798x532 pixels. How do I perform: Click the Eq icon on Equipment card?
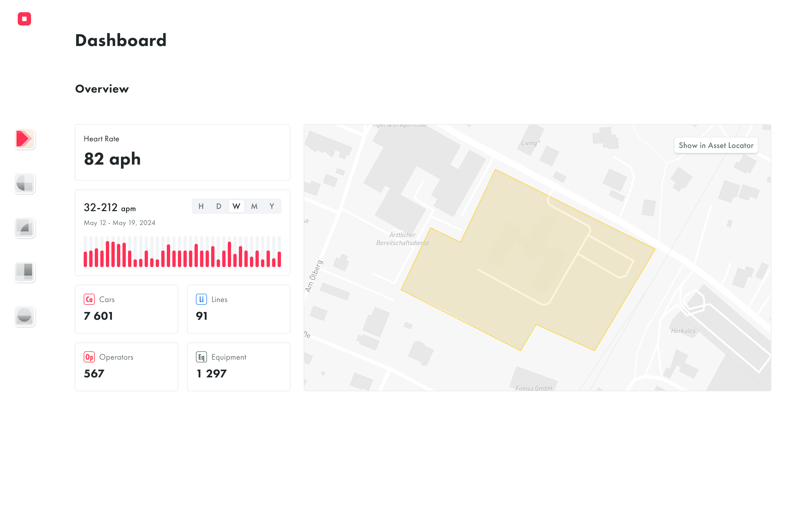click(201, 357)
